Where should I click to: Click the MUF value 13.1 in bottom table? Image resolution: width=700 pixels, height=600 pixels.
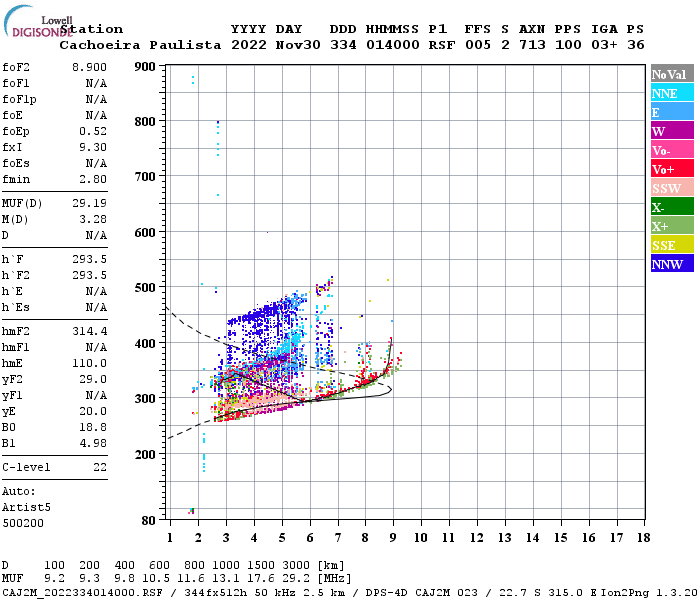tap(226, 579)
